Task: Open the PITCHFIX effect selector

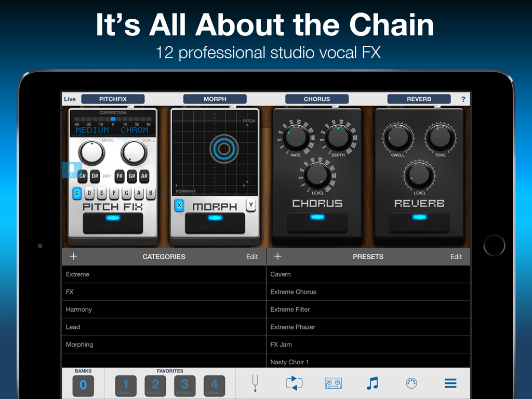Action: pyautogui.click(x=113, y=99)
